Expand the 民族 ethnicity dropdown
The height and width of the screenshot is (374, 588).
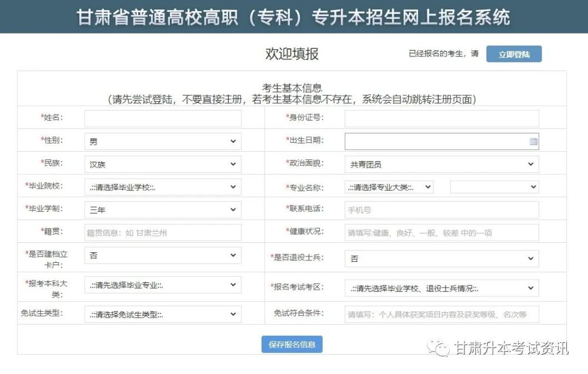point(163,165)
